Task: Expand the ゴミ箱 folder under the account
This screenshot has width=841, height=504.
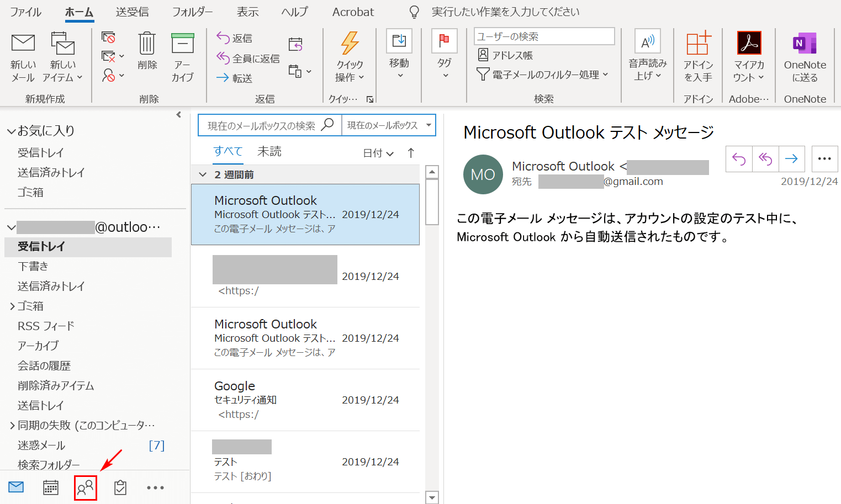Action: 12,306
